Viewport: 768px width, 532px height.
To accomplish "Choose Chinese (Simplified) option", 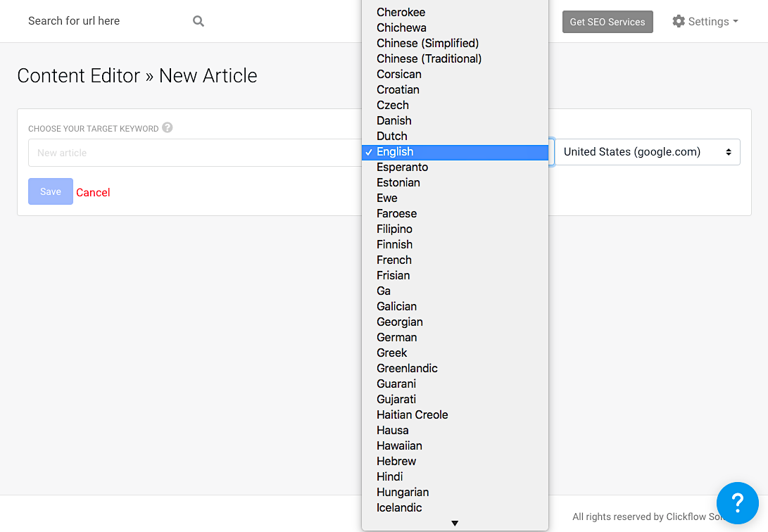I will (x=455, y=43).
